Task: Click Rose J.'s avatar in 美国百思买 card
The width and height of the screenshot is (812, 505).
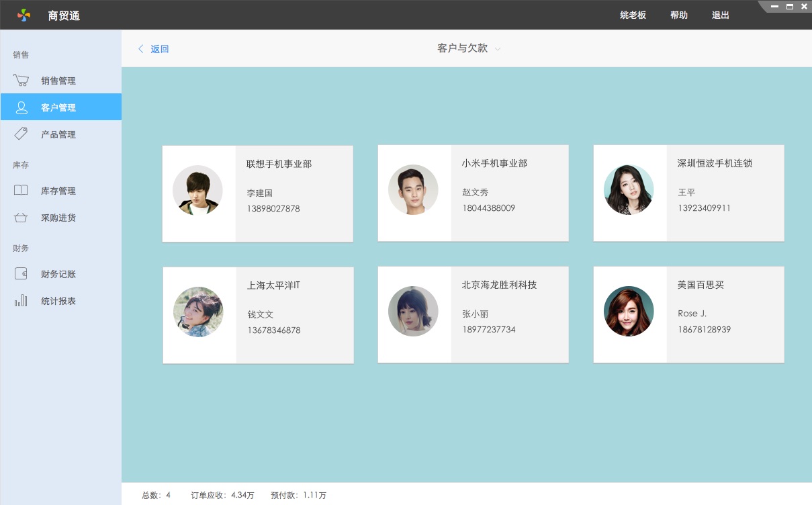Action: click(x=629, y=312)
